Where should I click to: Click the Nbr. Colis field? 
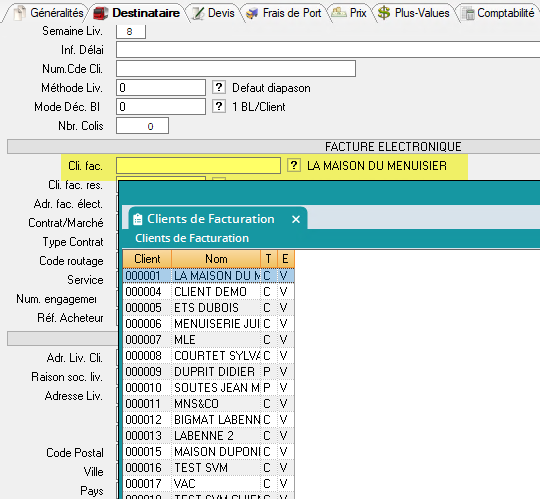[x=143, y=126]
